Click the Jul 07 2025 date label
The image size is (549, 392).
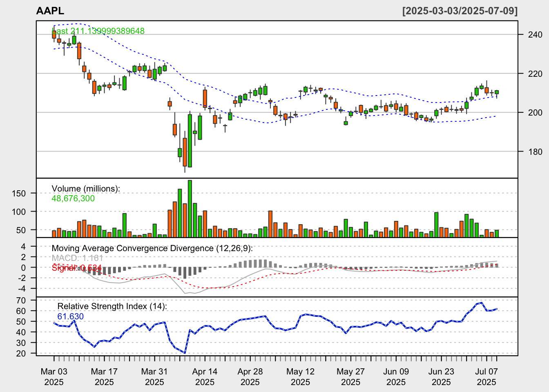[487, 377]
